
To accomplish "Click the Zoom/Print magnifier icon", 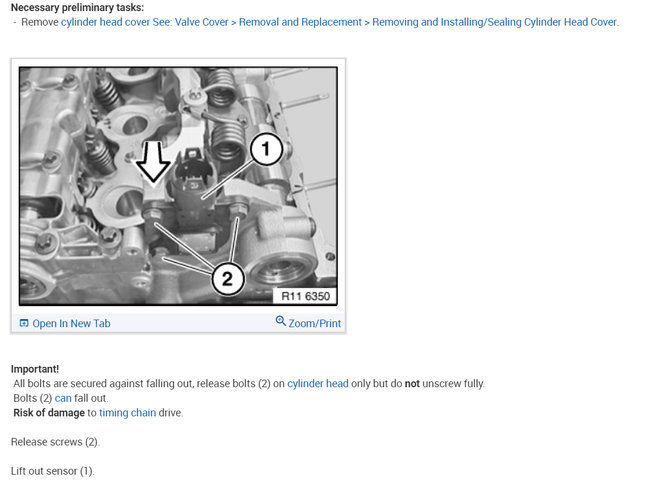I will [x=281, y=321].
